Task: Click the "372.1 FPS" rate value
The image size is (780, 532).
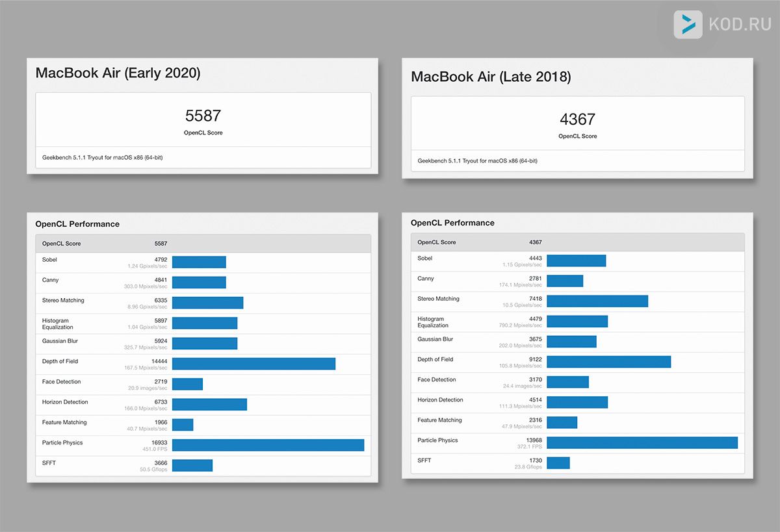Action: pyautogui.click(x=530, y=447)
